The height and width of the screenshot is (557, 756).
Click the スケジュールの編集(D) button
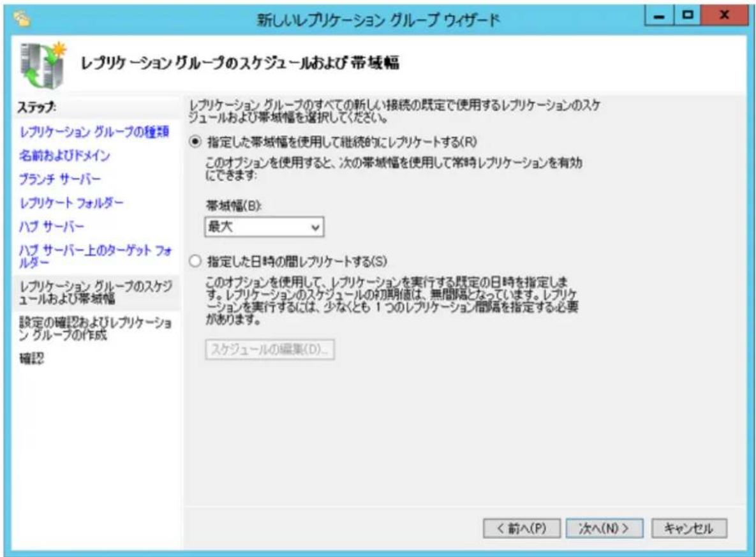269,350
